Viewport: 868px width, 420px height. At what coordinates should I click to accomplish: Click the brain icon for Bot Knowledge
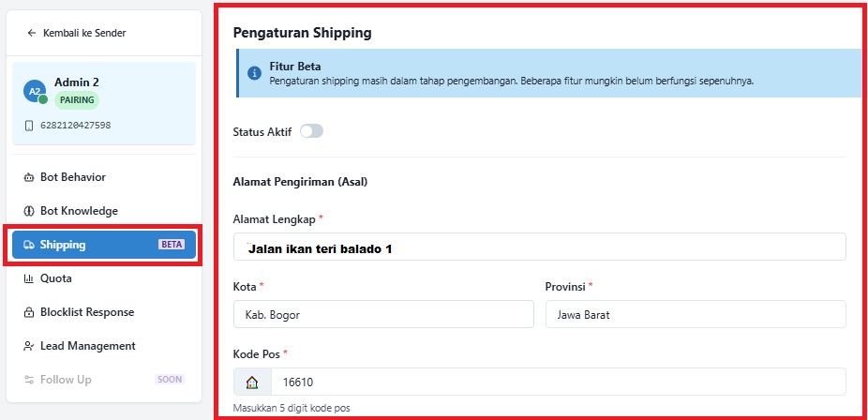29,211
